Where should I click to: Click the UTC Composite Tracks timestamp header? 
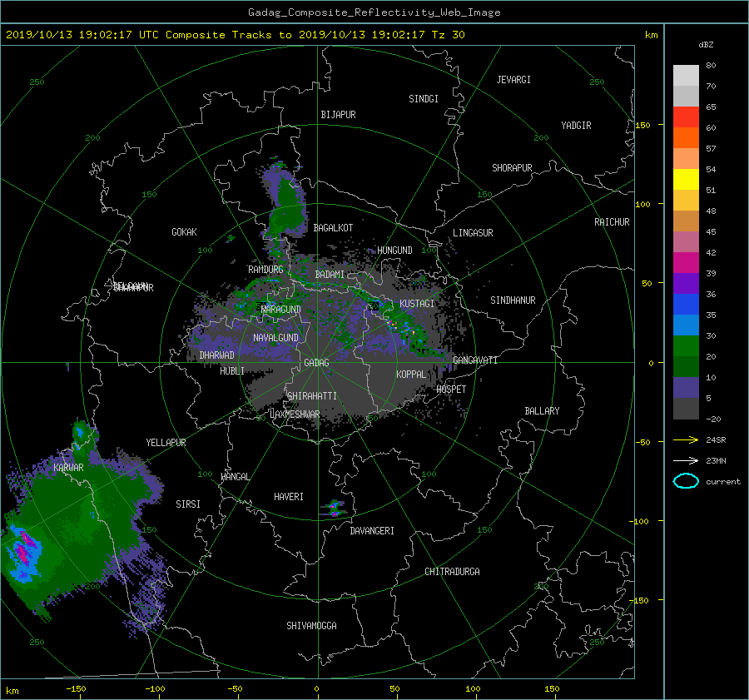pyautogui.click(x=235, y=35)
